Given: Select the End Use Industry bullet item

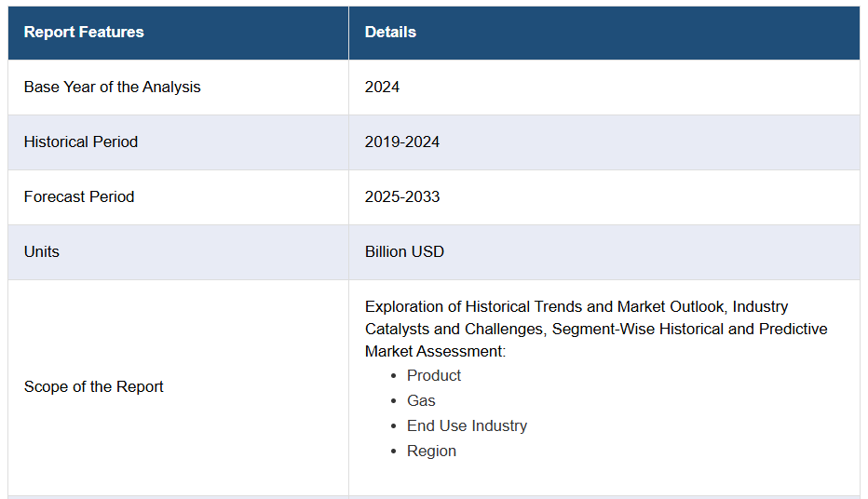Looking at the screenshot, I should (467, 425).
